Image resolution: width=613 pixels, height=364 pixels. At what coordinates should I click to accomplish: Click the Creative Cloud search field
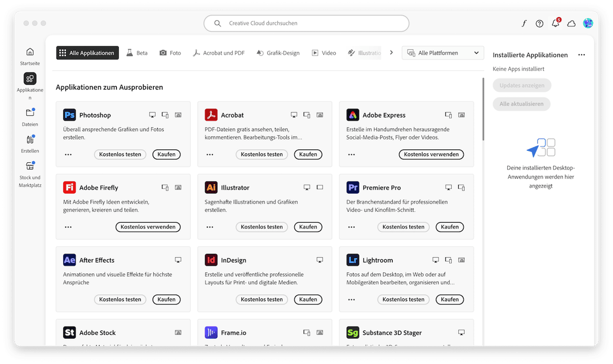point(306,23)
